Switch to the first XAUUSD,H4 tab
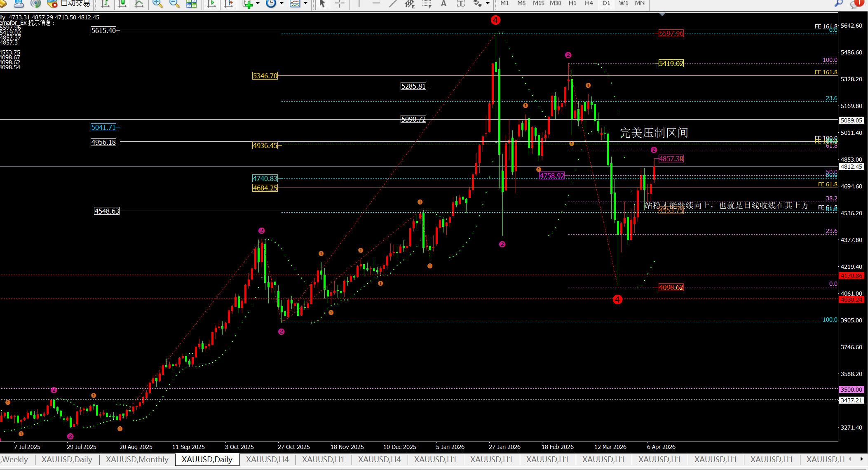Image resolution: width=868 pixels, height=470 pixels. click(267, 459)
